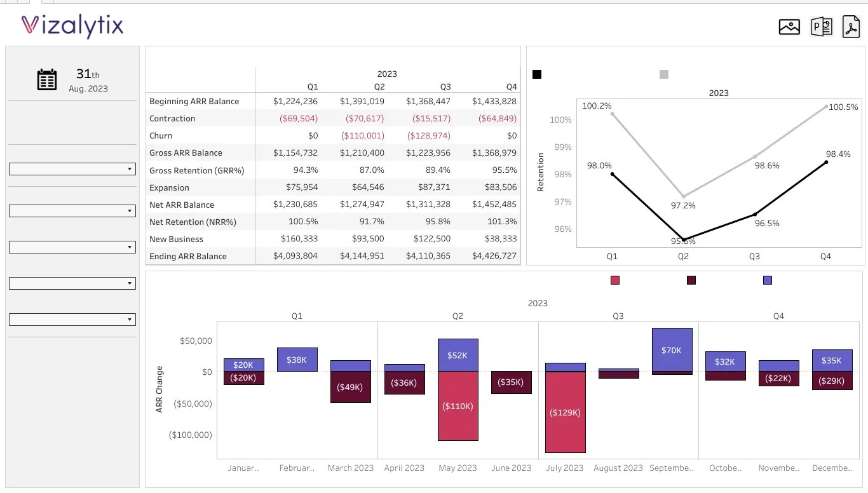This screenshot has height=493, width=868.
Task: Click the ($15,517) contraction cell
Action: tap(431, 118)
